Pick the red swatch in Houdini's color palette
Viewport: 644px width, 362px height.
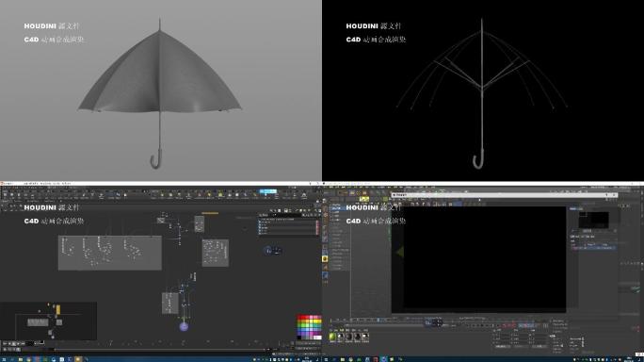click(x=303, y=317)
